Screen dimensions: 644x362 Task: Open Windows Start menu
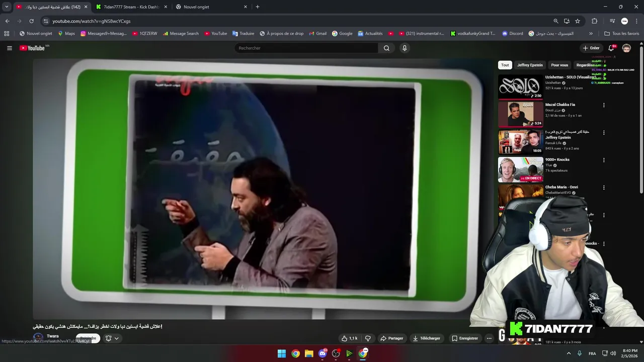click(x=282, y=353)
